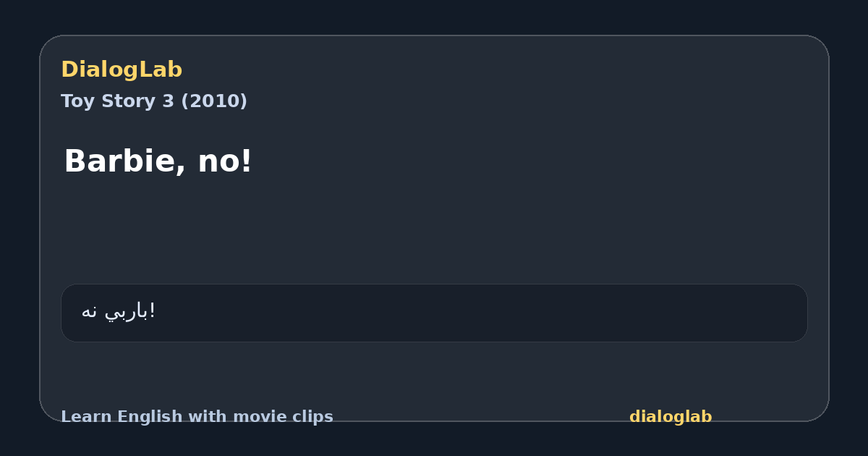The image size is (868, 456).
Task: Click the word "Learn" in the footer
Action: (87, 417)
